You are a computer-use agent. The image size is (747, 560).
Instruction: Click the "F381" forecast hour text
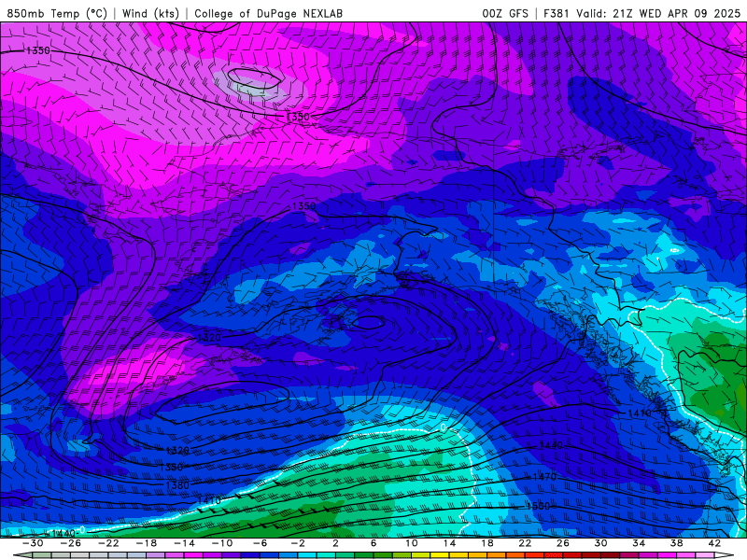pyautogui.click(x=556, y=13)
